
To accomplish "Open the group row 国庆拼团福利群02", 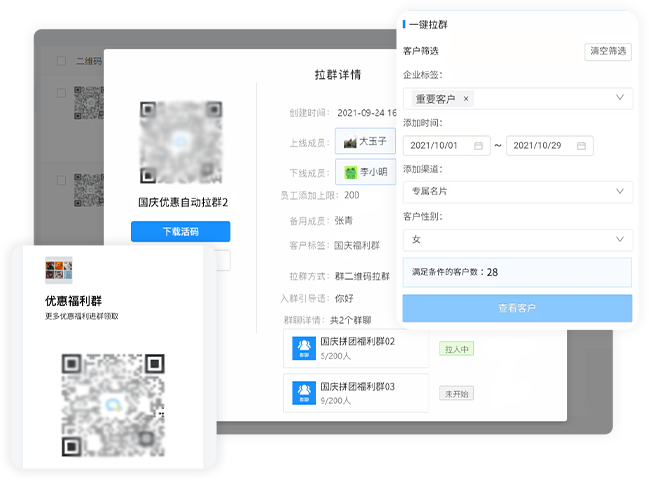I will pyautogui.click(x=356, y=348).
